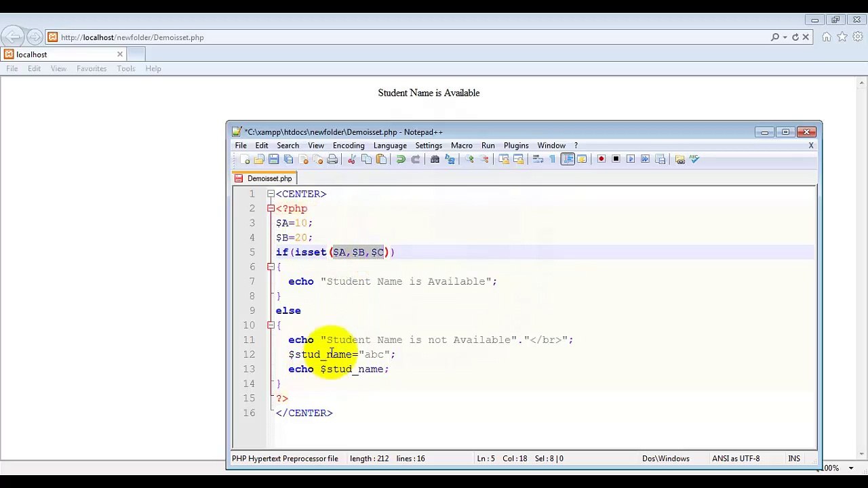
Task: Click Stop Recording macro icon
Action: [616, 159]
